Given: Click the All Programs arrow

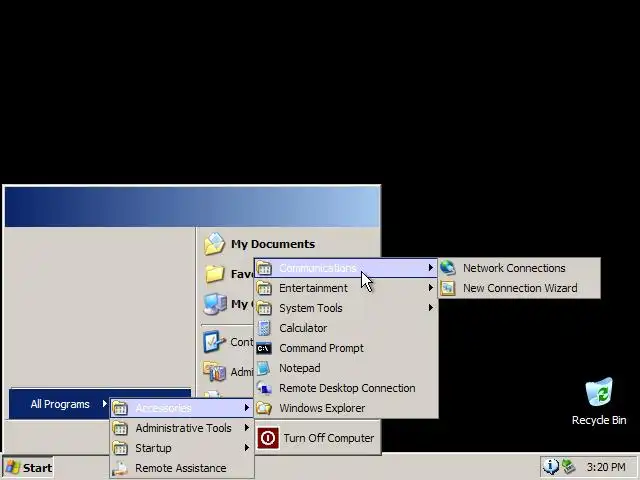Looking at the screenshot, I should (x=104, y=404).
